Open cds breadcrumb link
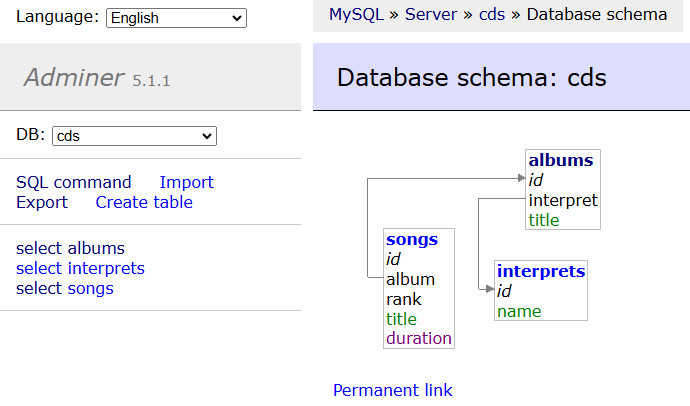The width and height of the screenshot is (690, 406). (x=492, y=15)
